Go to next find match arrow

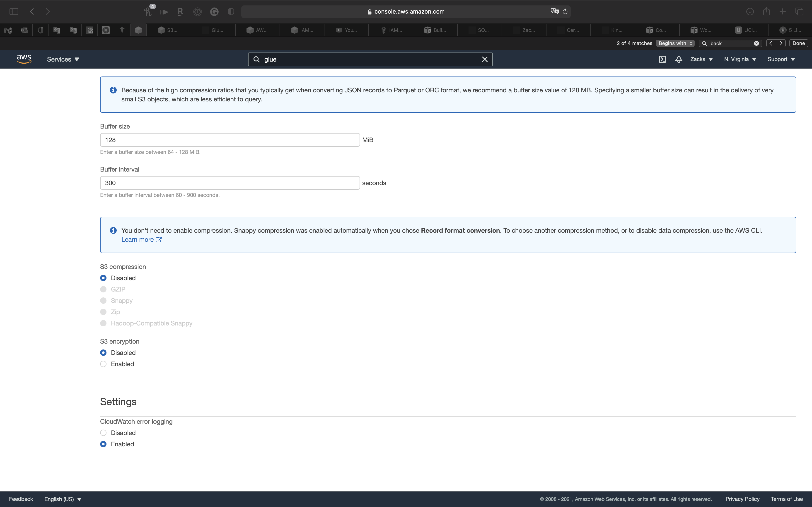point(781,43)
